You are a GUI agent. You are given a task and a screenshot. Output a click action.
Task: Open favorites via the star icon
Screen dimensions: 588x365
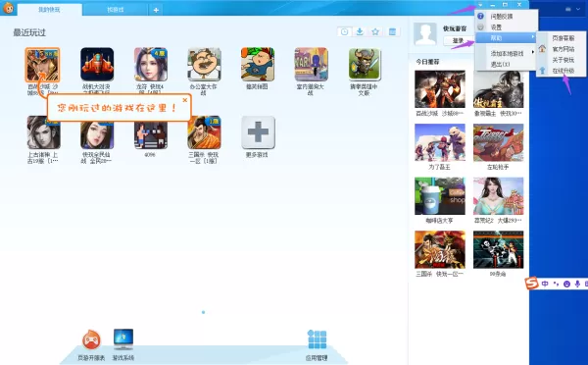[375, 32]
